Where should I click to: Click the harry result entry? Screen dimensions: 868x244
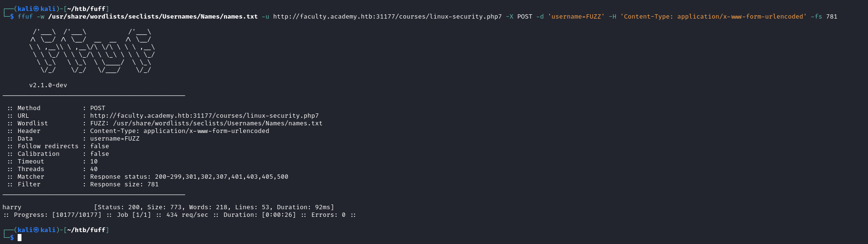click(12, 207)
